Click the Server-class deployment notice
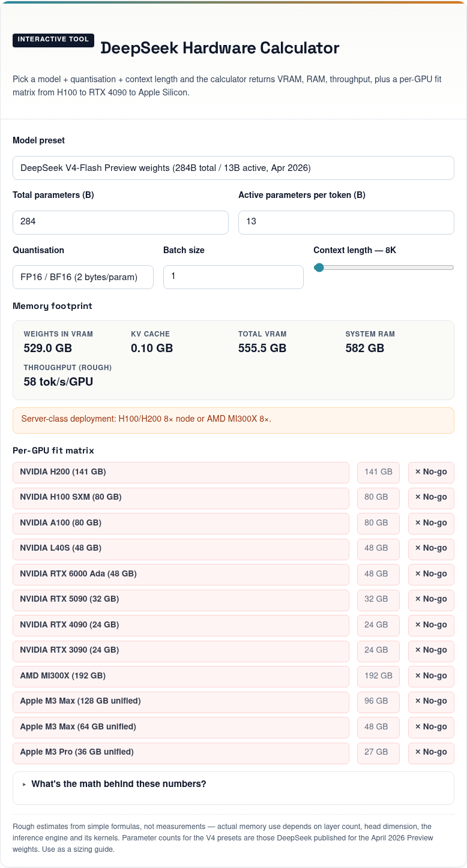Image resolution: width=467 pixels, height=868 pixels. pyautogui.click(x=233, y=420)
